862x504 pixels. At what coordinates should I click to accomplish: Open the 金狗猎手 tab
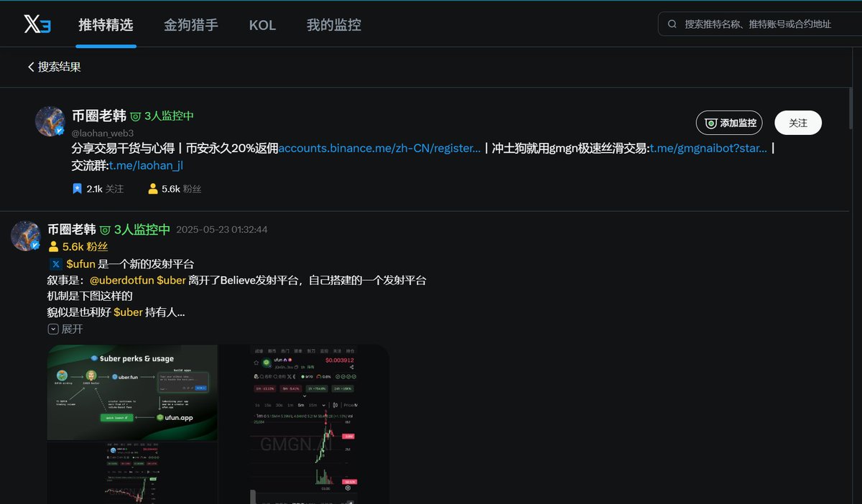191,25
